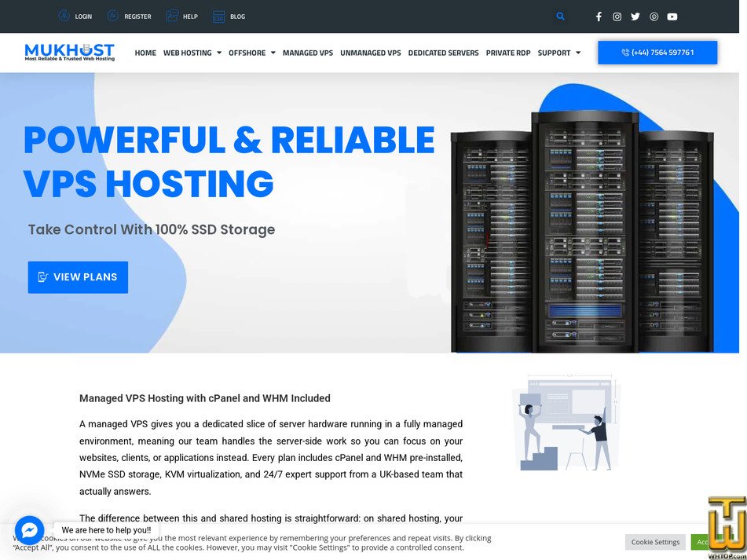Screen dimensions: 747x560
Task: Expand the OFFSHORE dropdown menu
Action: click(251, 53)
